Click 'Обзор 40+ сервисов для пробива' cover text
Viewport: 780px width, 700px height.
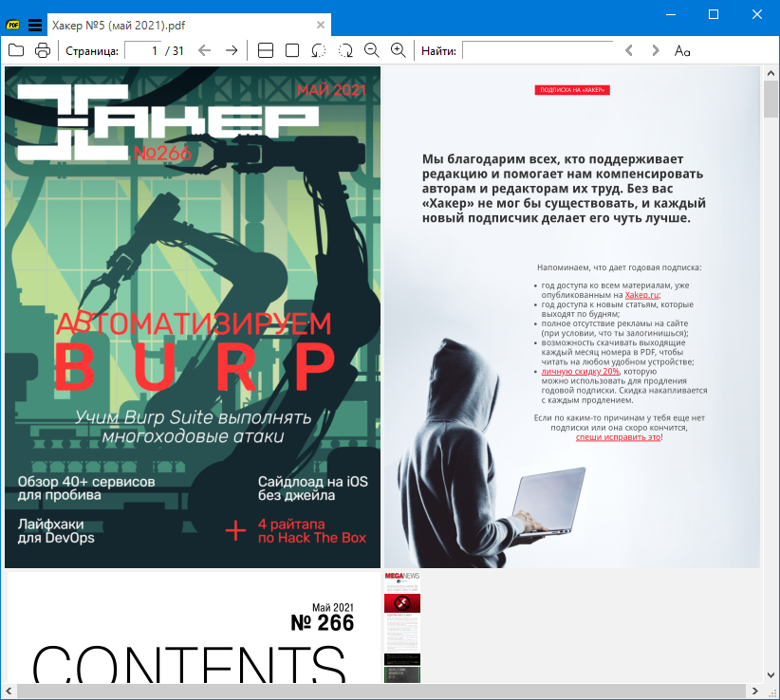tap(86, 488)
